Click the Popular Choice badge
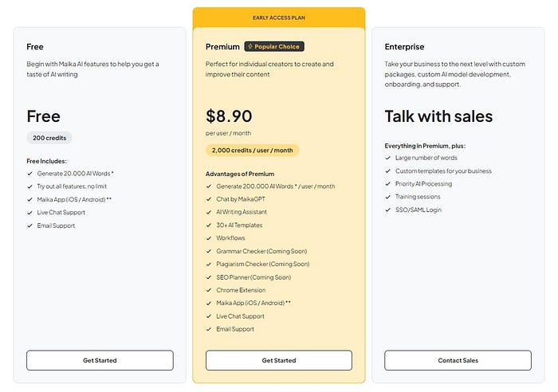The width and height of the screenshot is (558, 392). click(274, 47)
